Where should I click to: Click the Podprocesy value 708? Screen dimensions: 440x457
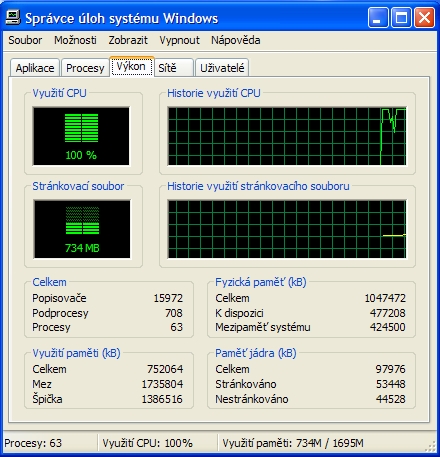tap(174, 313)
